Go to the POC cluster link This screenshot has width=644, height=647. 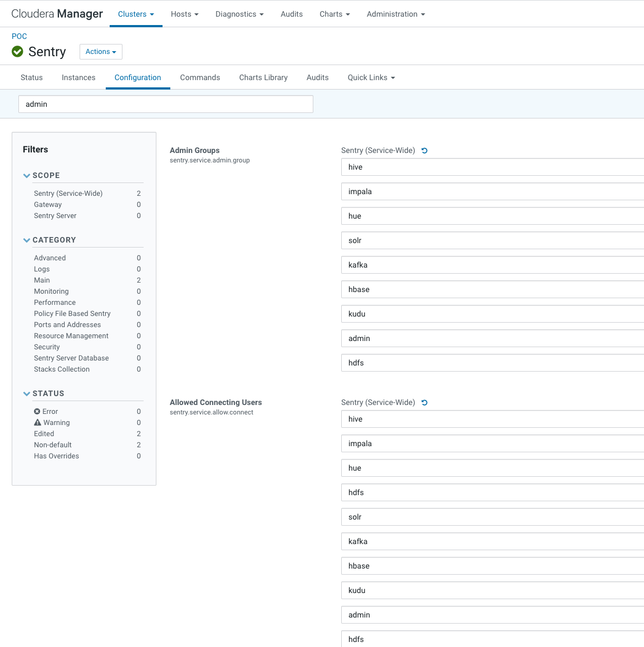tap(19, 36)
